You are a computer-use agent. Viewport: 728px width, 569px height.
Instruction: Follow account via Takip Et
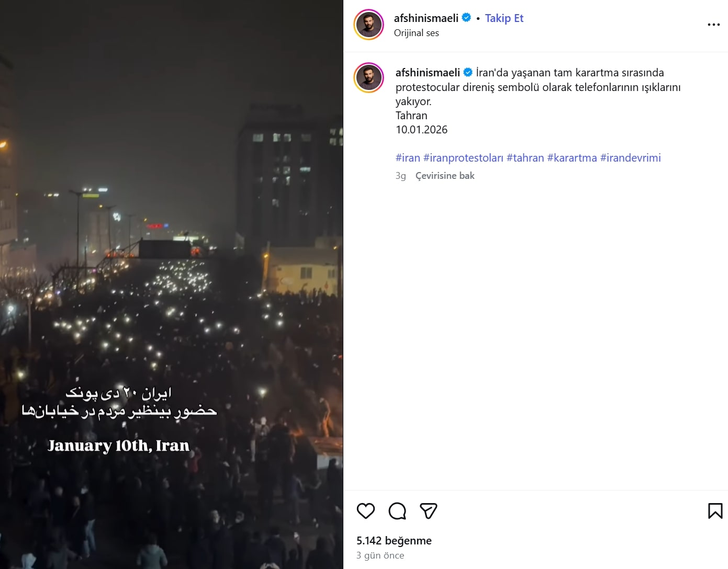click(x=504, y=18)
